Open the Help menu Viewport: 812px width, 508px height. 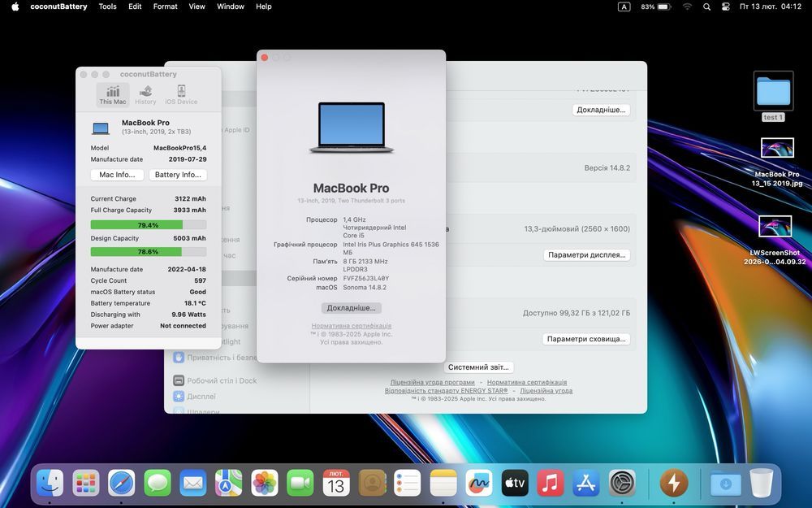pyautogui.click(x=264, y=7)
